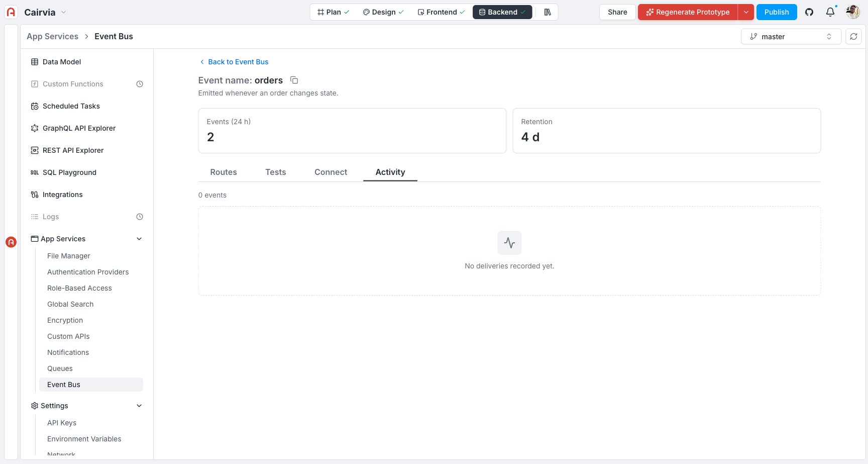Open GraphQL API Explorer
Screen dimensions: 868x464
click(87, 128)
